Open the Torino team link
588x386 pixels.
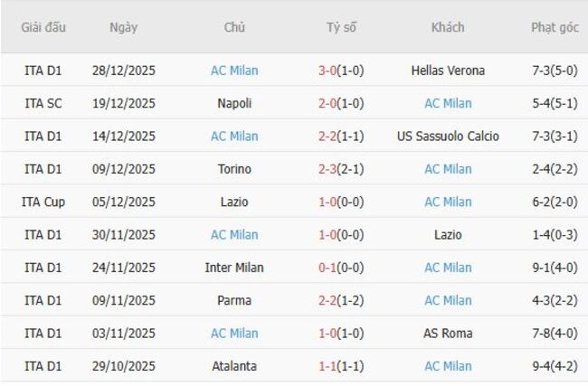point(234,169)
